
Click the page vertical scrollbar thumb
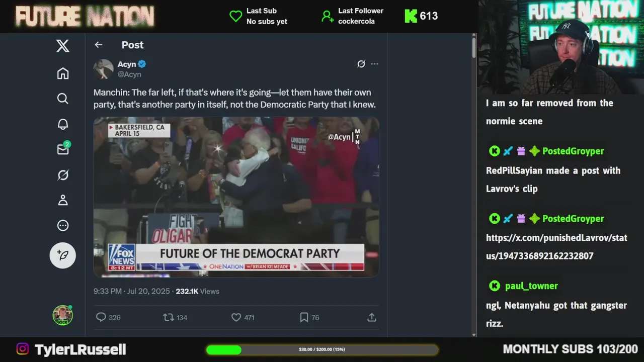[x=473, y=47]
